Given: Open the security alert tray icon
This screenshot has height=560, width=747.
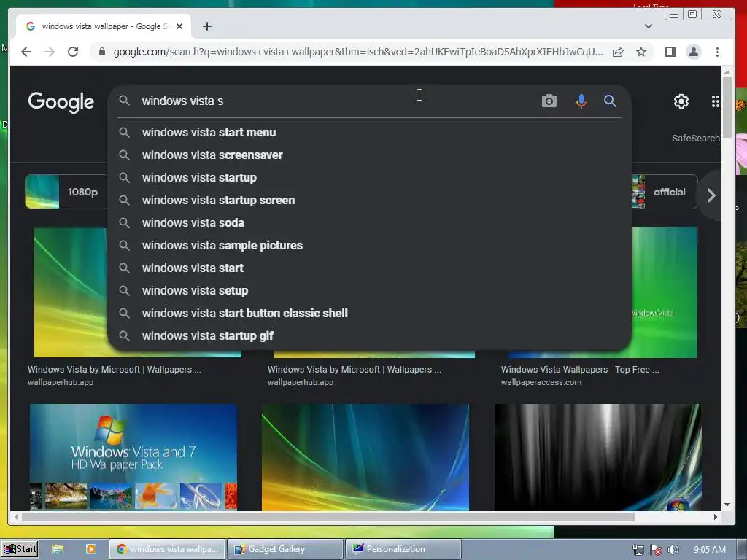Looking at the screenshot, I should [656, 550].
